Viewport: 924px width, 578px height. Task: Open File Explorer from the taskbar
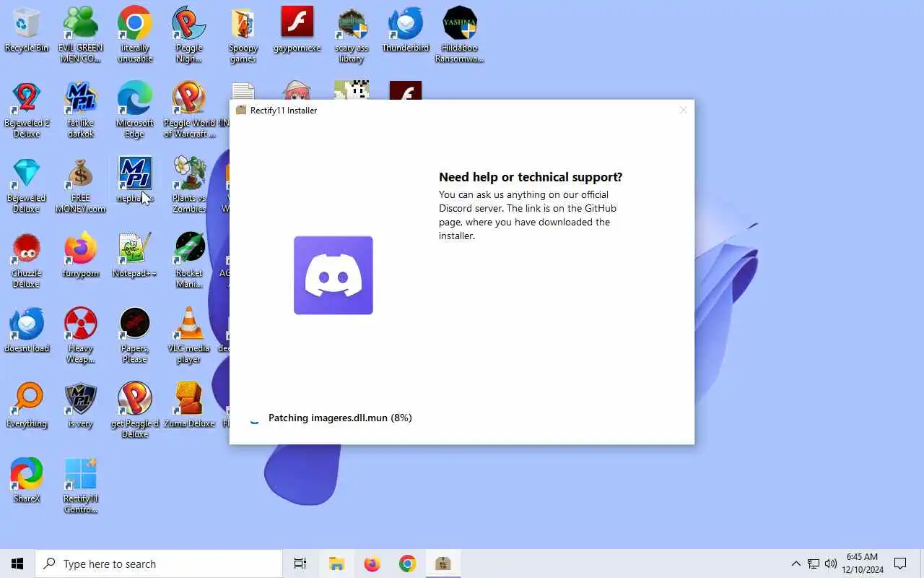pos(336,564)
